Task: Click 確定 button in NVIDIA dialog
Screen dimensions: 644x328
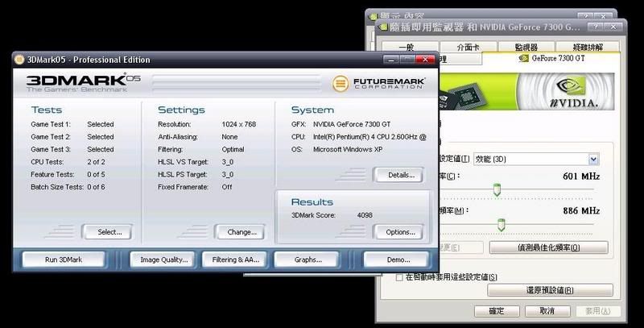Action: coord(497,311)
